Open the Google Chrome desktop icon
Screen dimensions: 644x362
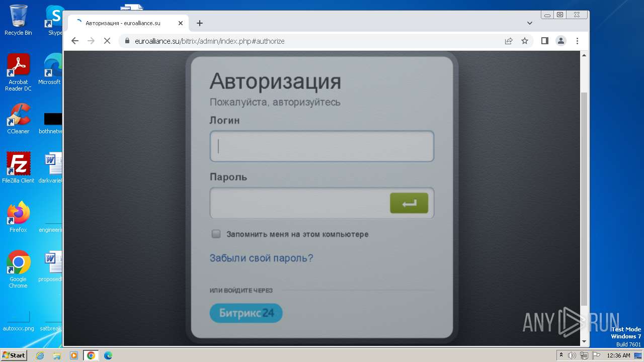[18, 269]
